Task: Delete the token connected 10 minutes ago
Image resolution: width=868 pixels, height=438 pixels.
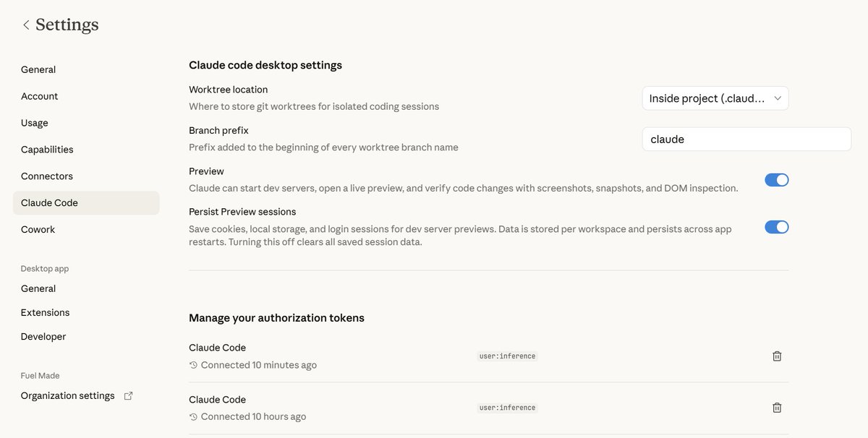Action: (x=777, y=356)
